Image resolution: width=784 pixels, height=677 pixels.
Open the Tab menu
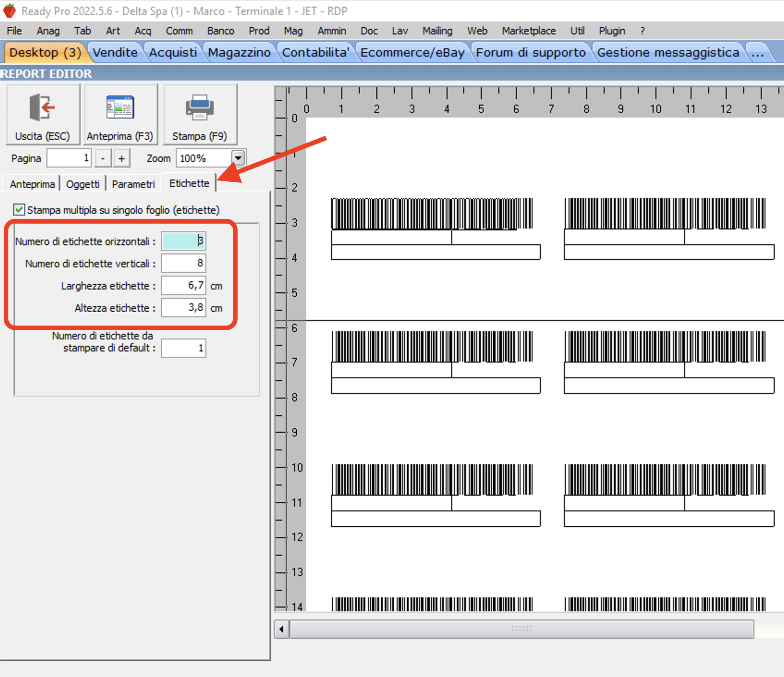tap(82, 31)
